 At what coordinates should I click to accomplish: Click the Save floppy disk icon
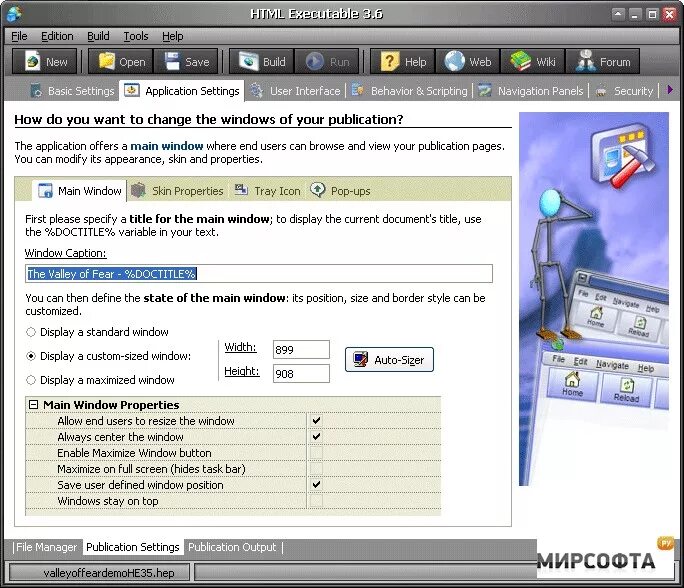click(172, 62)
